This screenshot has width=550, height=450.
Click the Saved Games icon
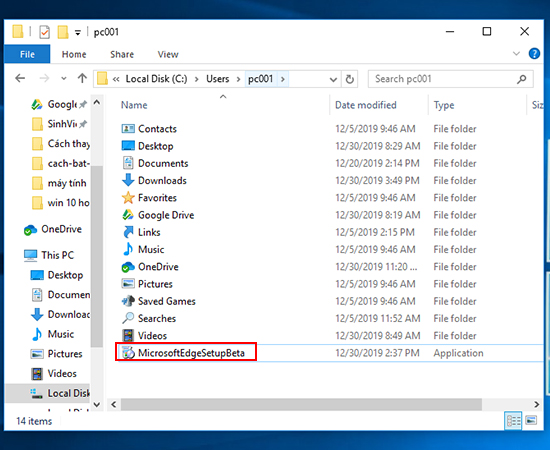[x=128, y=301]
